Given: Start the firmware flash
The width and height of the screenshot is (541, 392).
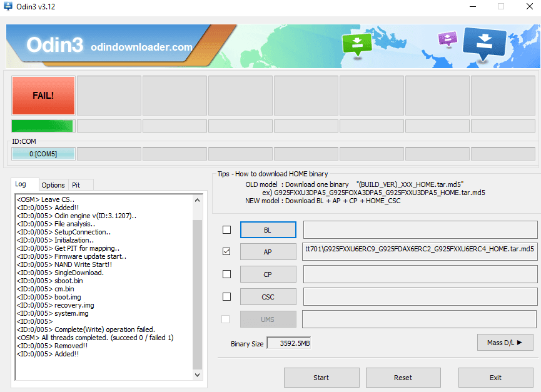Looking at the screenshot, I should [321, 378].
